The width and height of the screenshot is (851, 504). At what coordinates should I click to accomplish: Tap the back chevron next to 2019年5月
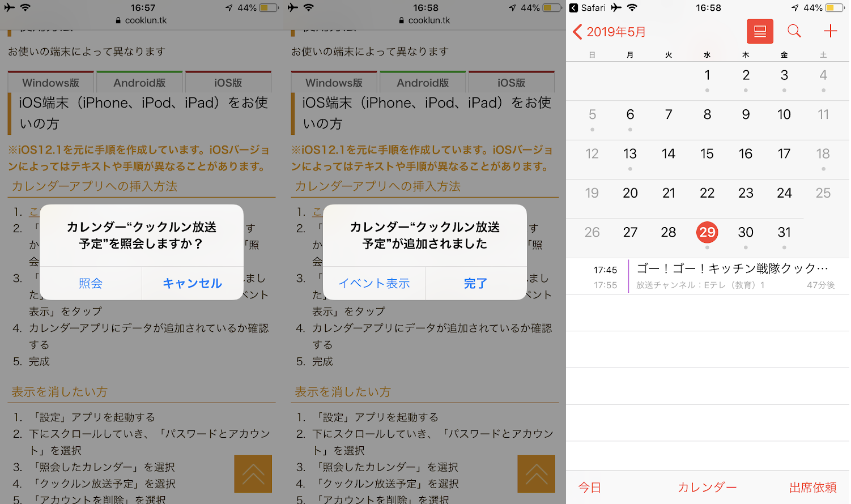[x=577, y=32]
